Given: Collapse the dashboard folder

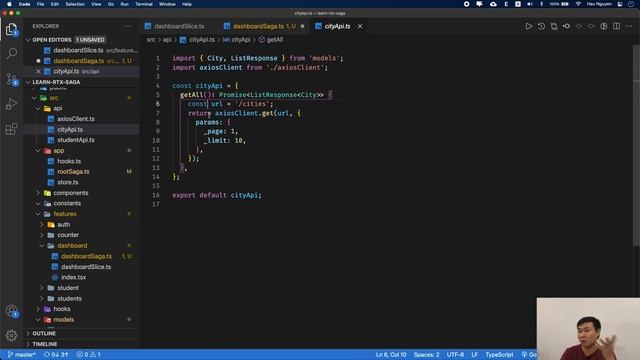Looking at the screenshot, I should tap(42, 246).
